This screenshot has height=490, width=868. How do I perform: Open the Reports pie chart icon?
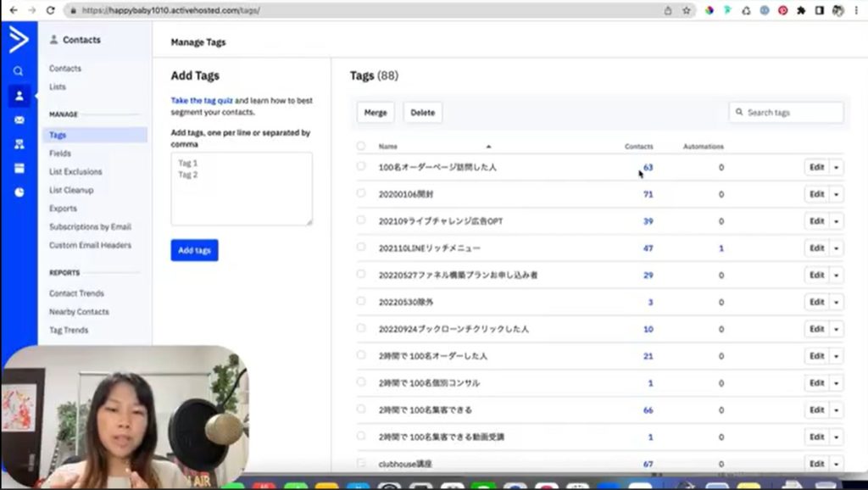19,192
